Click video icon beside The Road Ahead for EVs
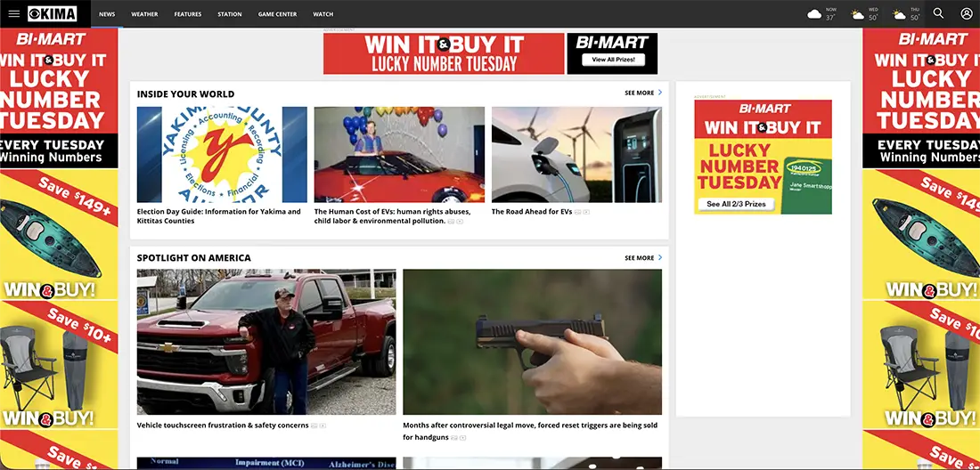The height and width of the screenshot is (470, 980). coord(586,212)
